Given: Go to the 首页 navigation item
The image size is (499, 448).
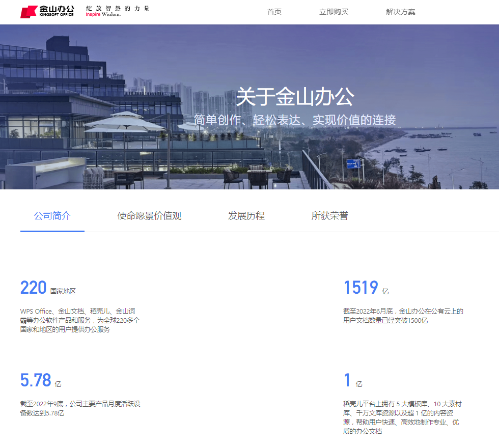Looking at the screenshot, I should (x=274, y=12).
